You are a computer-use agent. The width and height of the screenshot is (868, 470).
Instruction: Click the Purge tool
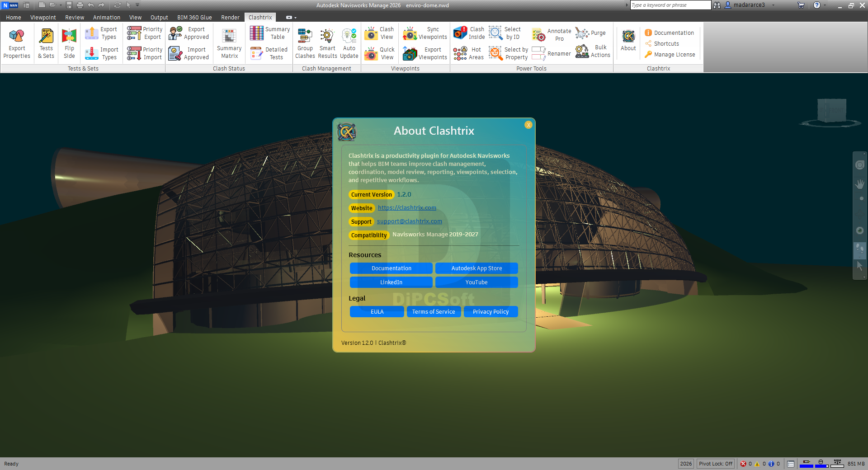[x=591, y=33]
